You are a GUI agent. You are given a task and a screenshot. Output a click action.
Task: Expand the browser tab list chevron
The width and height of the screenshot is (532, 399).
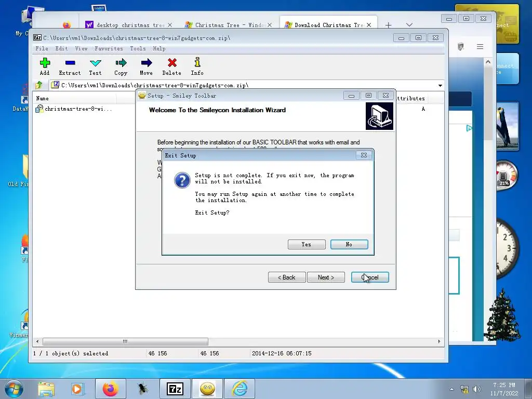point(409,25)
